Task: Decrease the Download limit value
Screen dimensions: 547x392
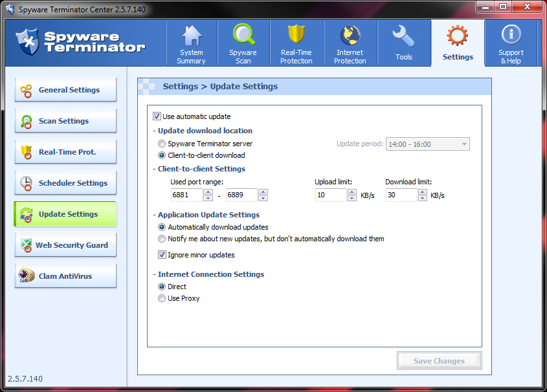Action: [x=423, y=198]
